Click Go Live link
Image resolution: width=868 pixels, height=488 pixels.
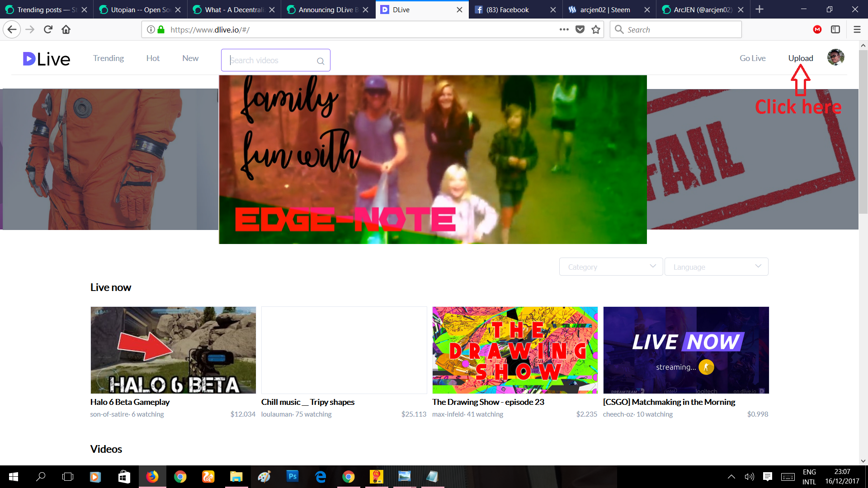click(x=752, y=58)
